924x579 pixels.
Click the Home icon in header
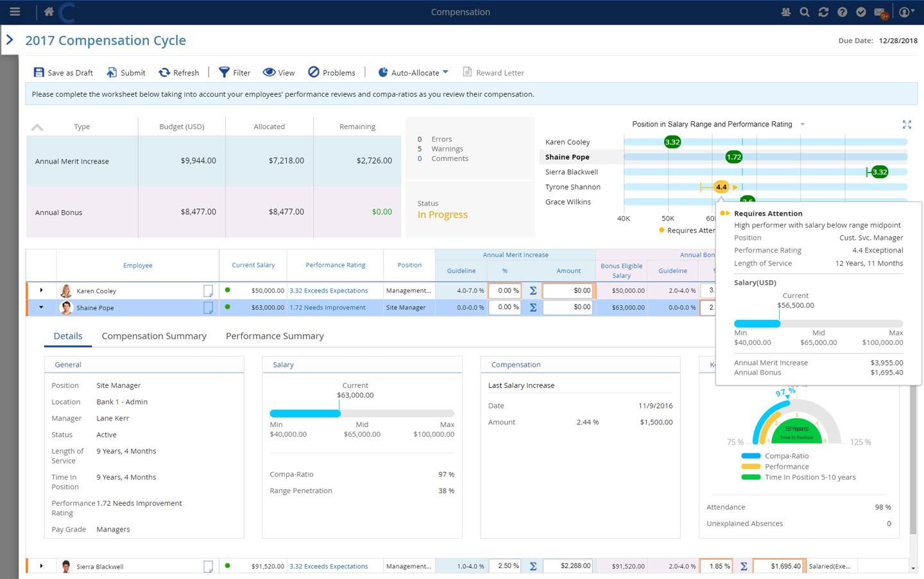click(49, 12)
